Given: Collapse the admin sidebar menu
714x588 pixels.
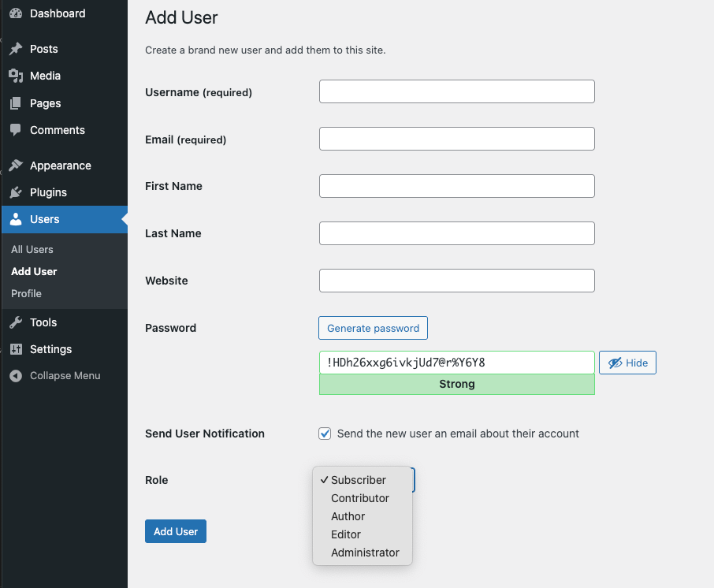Looking at the screenshot, I should point(55,376).
